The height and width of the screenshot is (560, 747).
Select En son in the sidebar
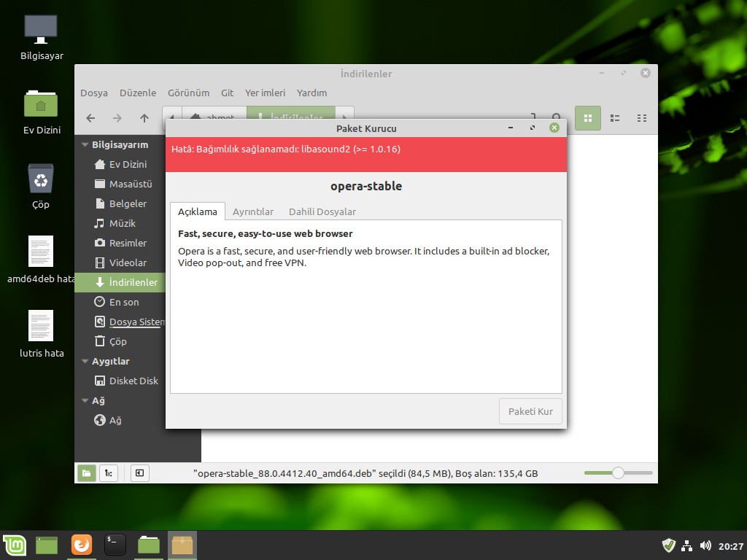120,302
